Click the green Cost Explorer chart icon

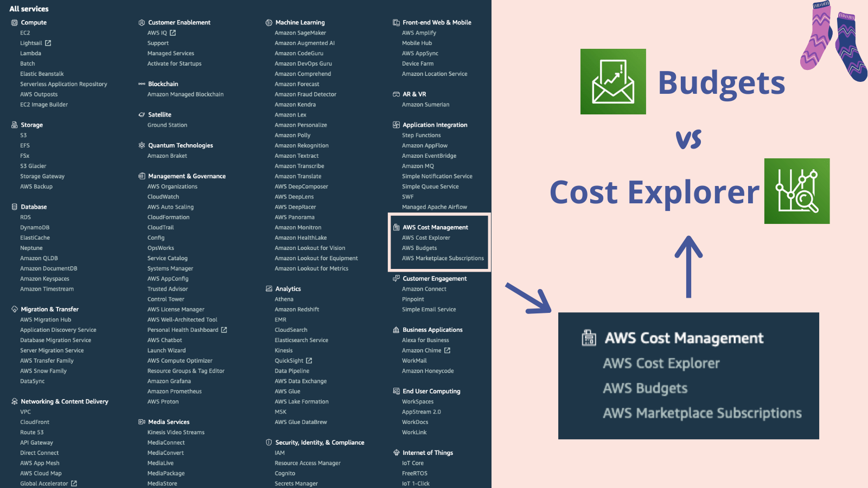click(796, 191)
